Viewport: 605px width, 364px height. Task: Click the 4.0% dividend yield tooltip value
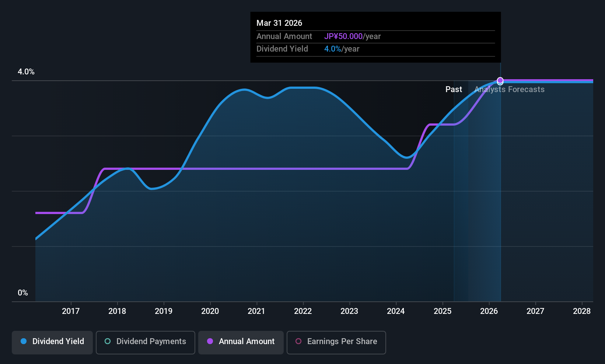click(333, 49)
